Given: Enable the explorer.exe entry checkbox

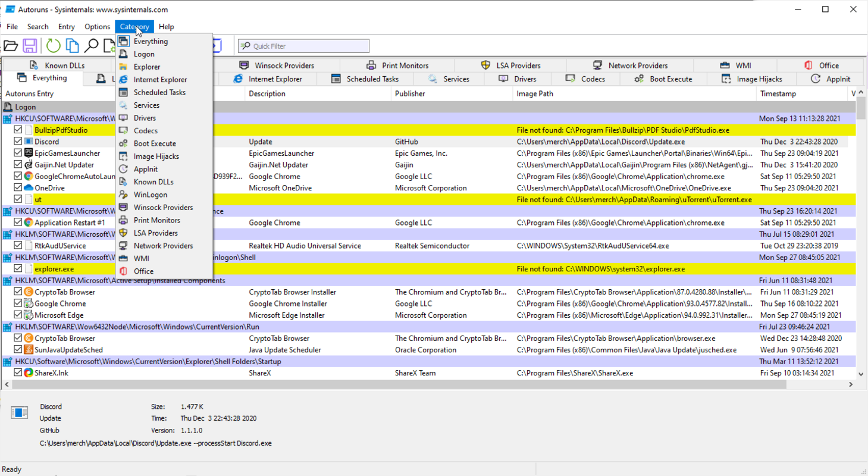Looking at the screenshot, I should click(17, 268).
